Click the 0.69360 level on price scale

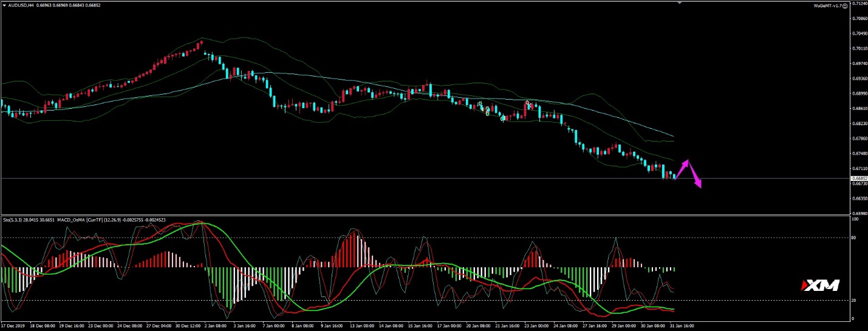click(859, 78)
